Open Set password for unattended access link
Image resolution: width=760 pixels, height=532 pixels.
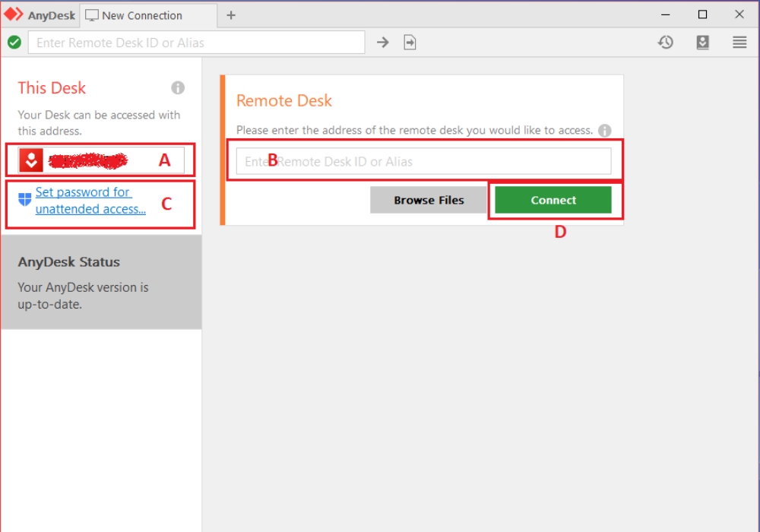90,201
